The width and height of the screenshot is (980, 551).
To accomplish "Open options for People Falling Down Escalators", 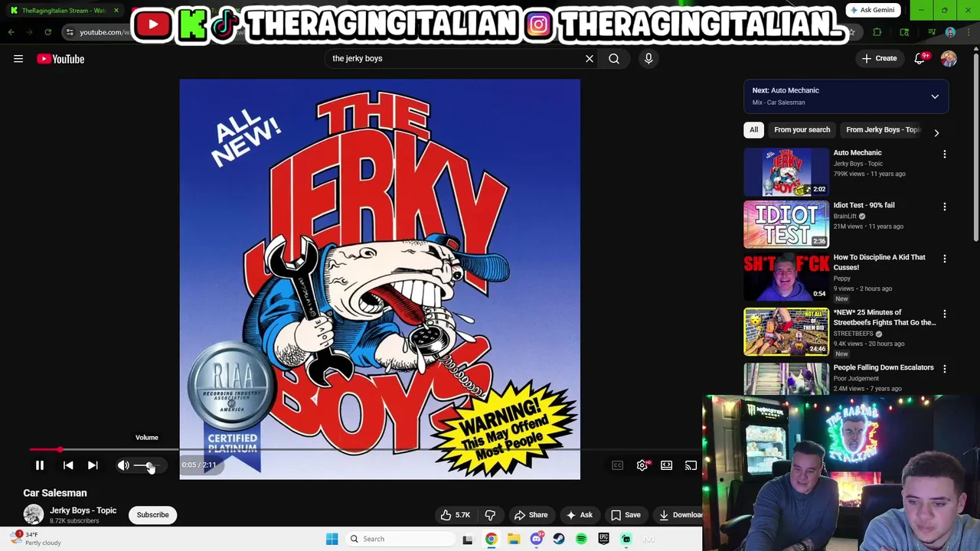I will [945, 369].
